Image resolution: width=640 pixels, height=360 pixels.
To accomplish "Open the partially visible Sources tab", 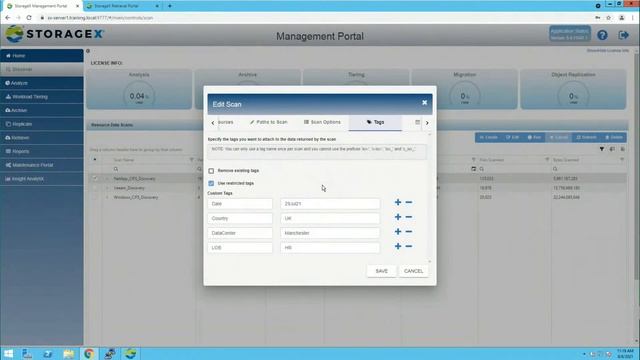I will [225, 122].
